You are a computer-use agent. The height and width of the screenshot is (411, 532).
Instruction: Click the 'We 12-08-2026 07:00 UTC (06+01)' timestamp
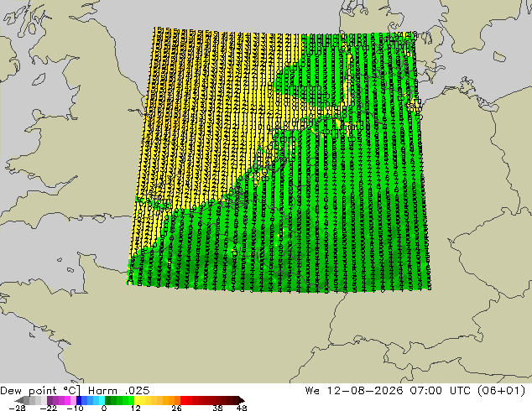point(415,391)
